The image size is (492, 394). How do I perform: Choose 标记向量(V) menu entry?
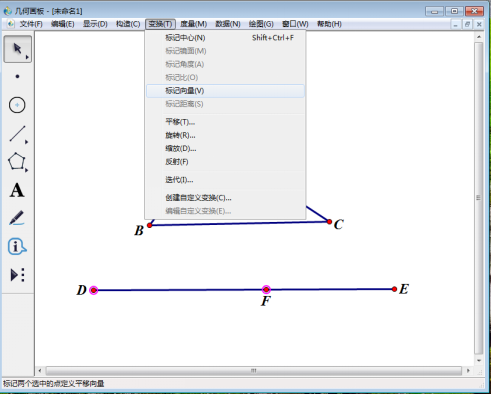tap(225, 91)
